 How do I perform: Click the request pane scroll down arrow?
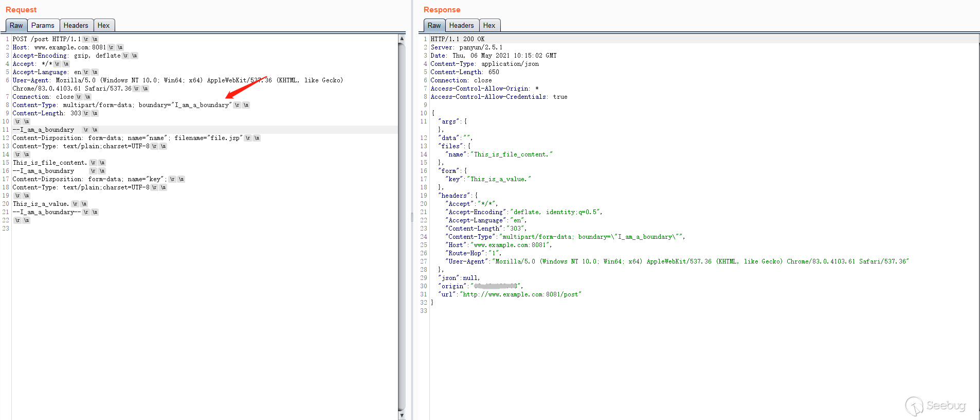[402, 415]
